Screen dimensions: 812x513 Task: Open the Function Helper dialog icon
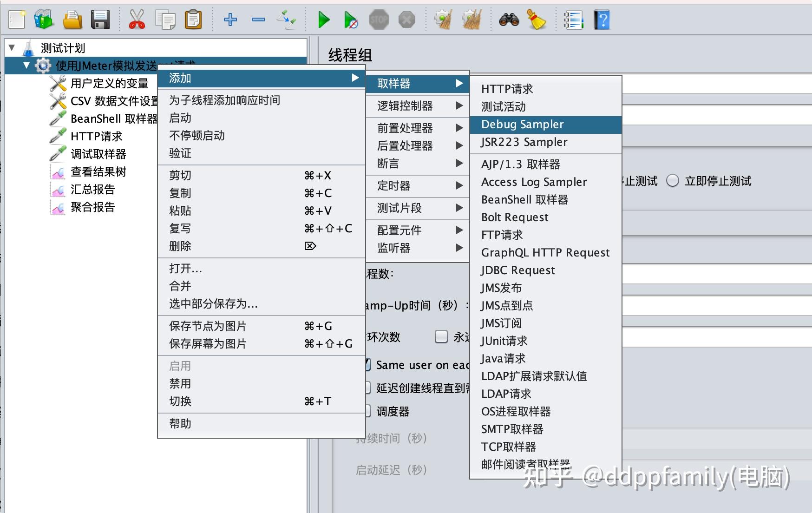tap(574, 19)
